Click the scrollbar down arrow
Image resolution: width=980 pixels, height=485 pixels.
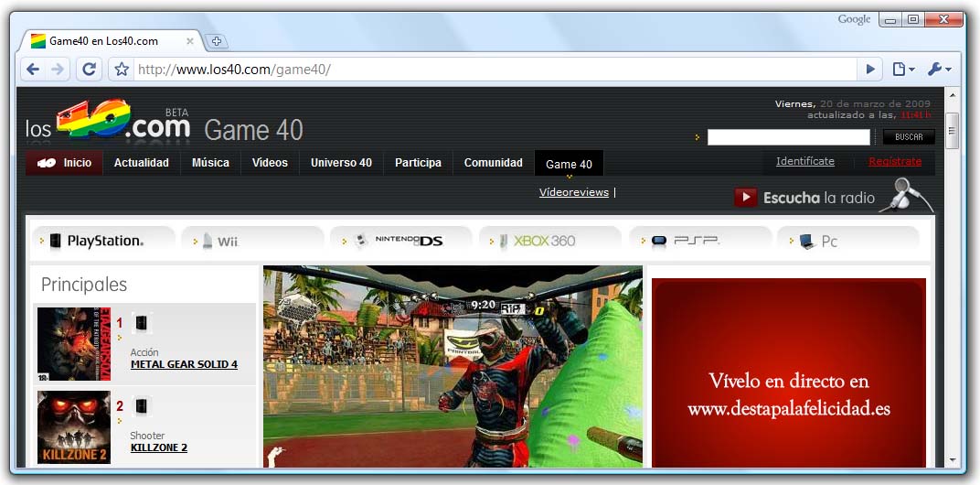point(953,460)
